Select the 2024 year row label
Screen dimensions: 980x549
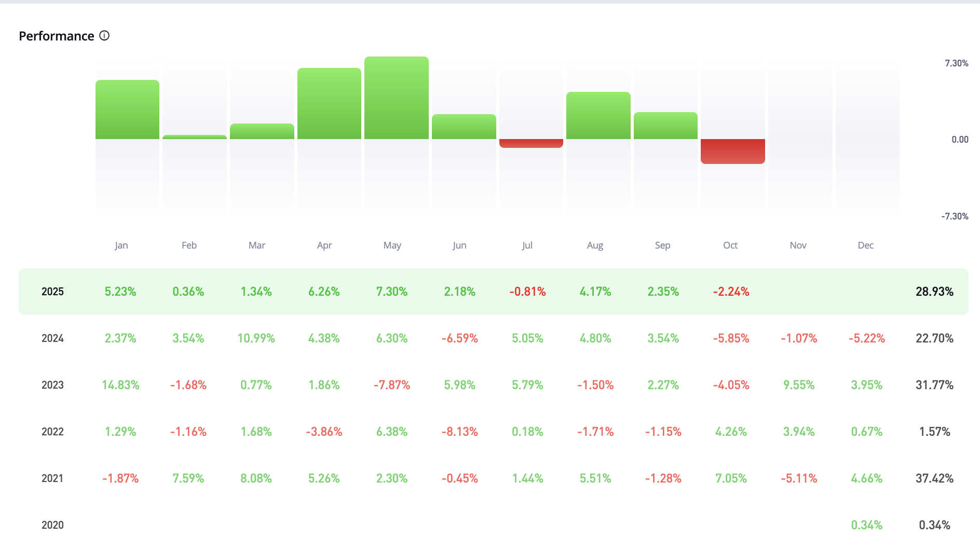pyautogui.click(x=52, y=338)
